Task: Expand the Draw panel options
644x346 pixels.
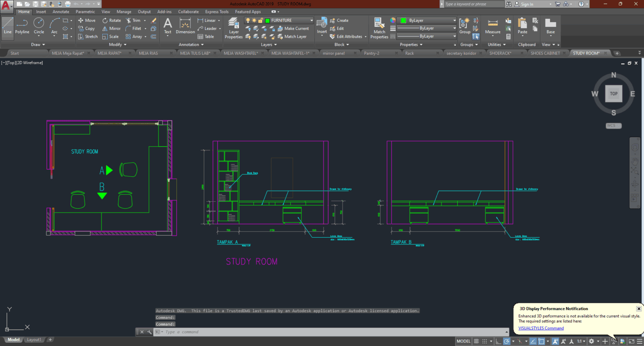Action: (x=44, y=44)
